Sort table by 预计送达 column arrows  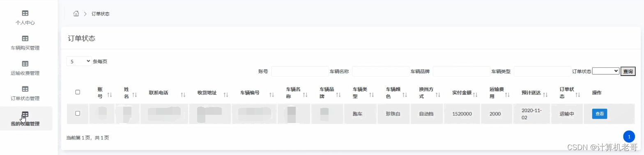click(545, 95)
